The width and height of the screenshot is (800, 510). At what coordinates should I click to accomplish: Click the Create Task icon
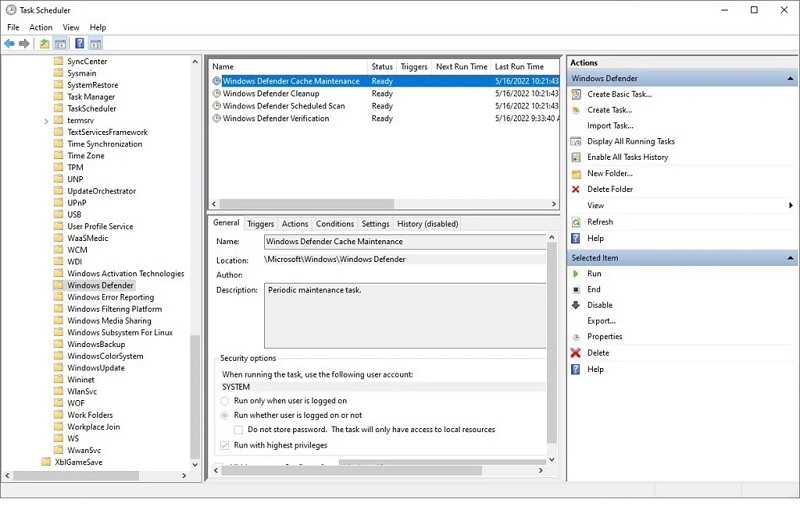[576, 110]
